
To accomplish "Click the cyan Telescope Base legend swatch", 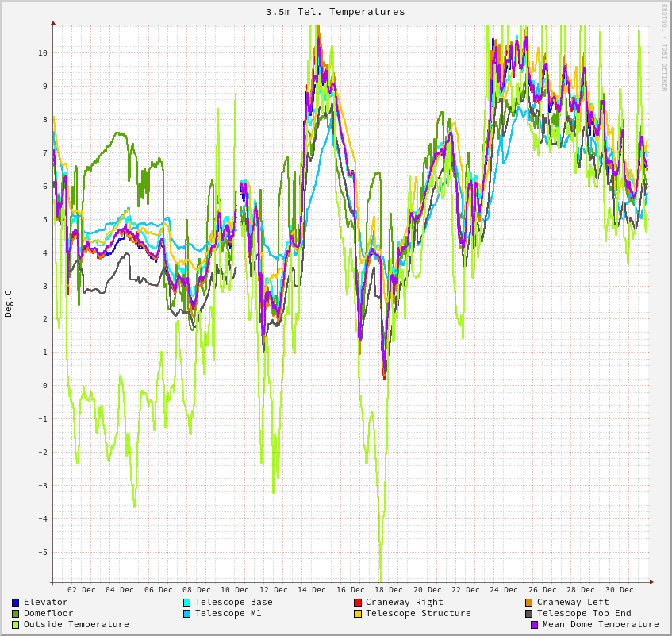I will click(x=187, y=603).
